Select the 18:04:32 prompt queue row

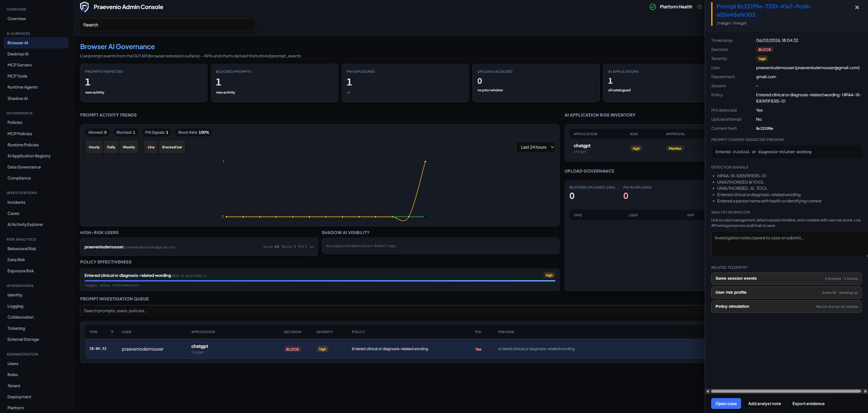pyautogui.click(x=395, y=349)
